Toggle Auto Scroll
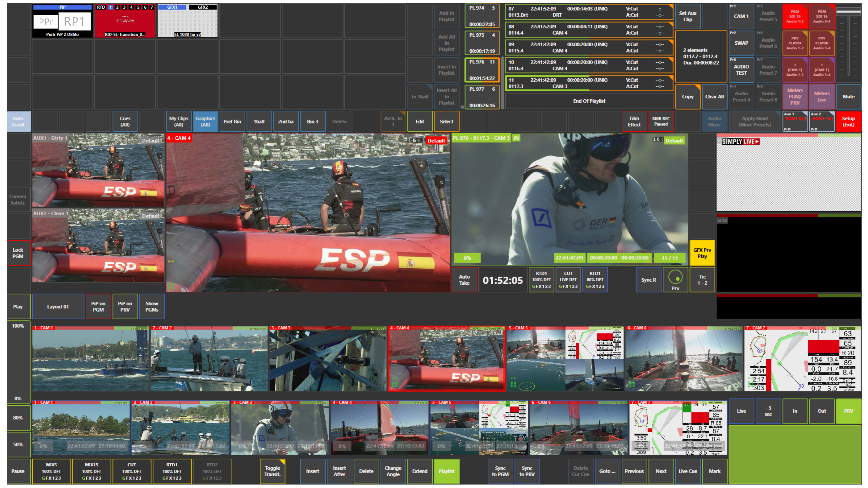The height and width of the screenshot is (488, 868). click(18, 121)
